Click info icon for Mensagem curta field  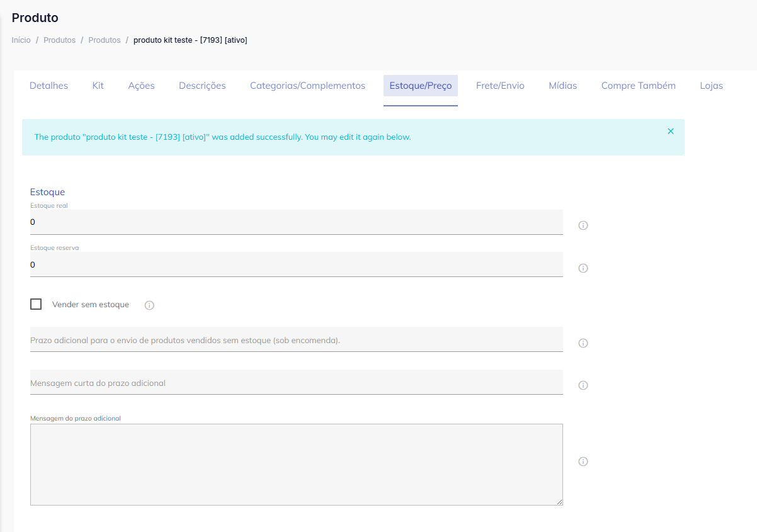[583, 385]
